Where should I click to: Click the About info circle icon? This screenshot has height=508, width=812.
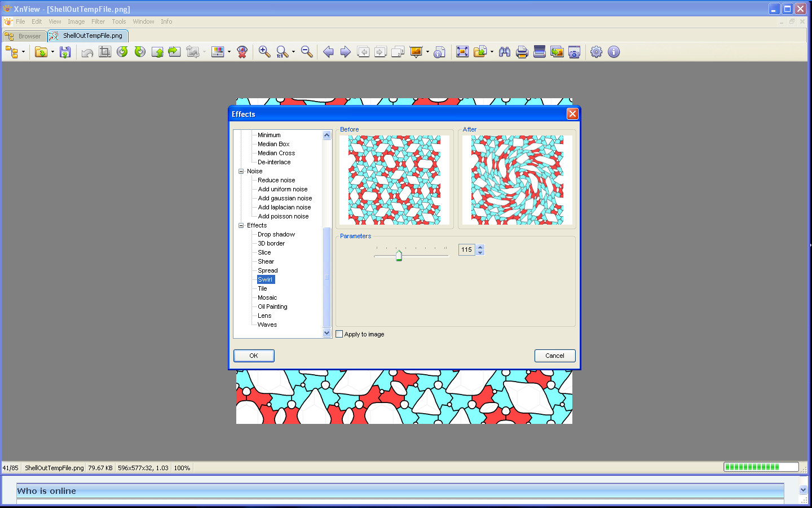click(614, 52)
